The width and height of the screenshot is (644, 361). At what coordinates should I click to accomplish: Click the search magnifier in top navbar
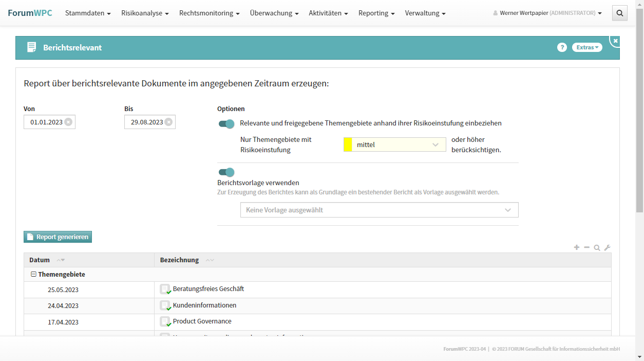tap(619, 13)
